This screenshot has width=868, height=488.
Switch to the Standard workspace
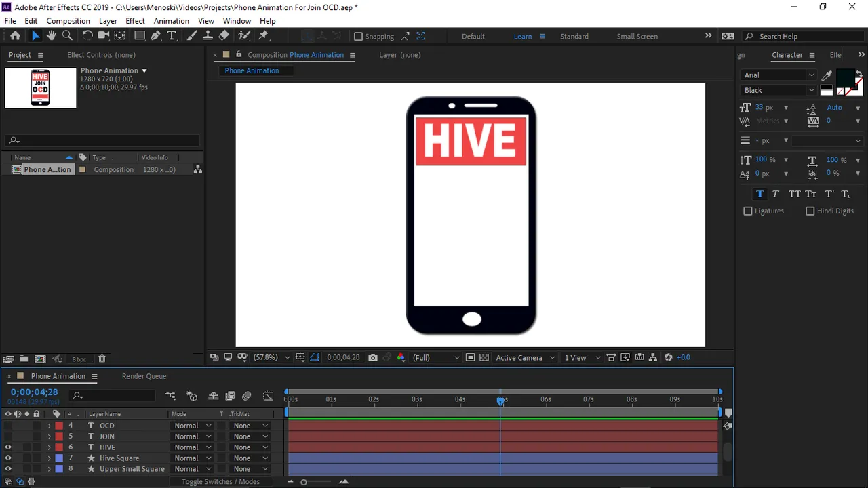pos(574,37)
